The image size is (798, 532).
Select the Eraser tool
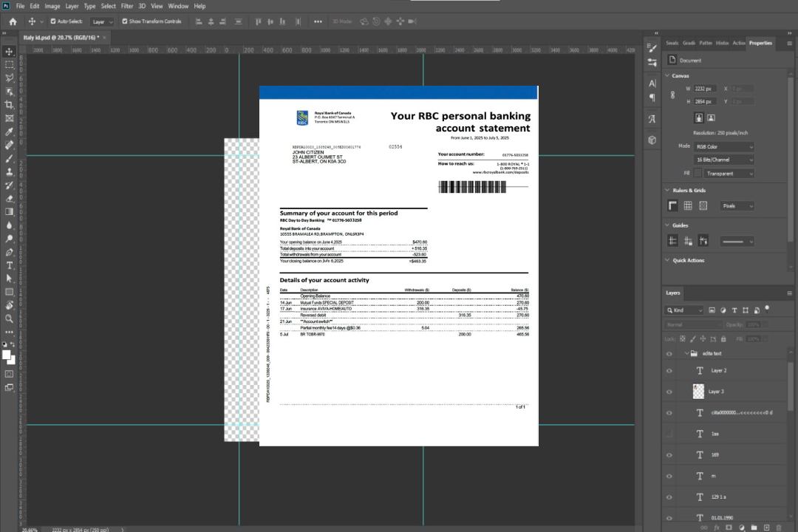pyautogui.click(x=9, y=199)
